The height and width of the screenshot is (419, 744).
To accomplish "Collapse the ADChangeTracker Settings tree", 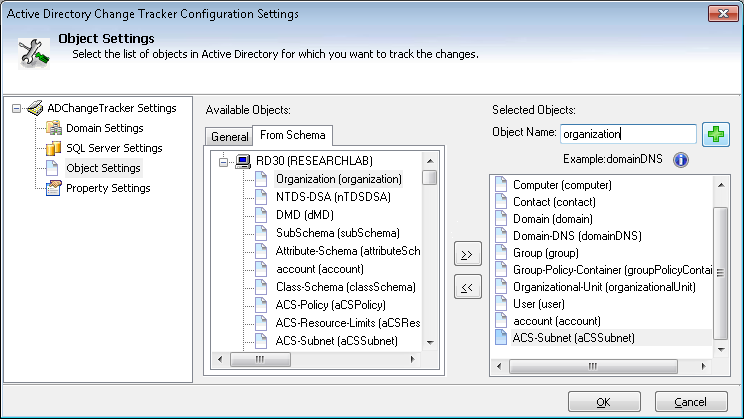I will coord(17,109).
